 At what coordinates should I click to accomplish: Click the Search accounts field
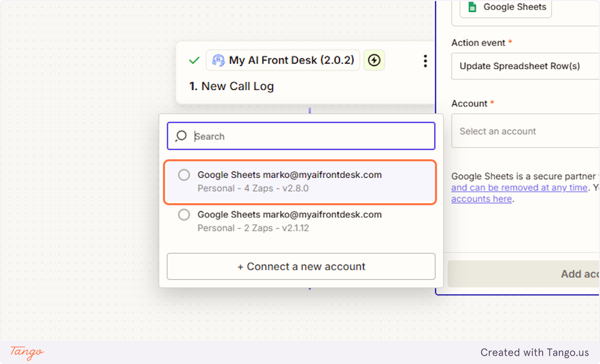pyautogui.click(x=301, y=136)
